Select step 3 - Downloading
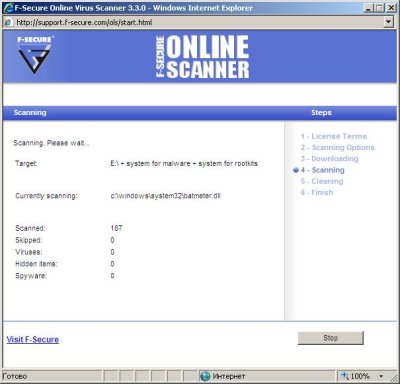Screen dimensions: 400x384 329,159
